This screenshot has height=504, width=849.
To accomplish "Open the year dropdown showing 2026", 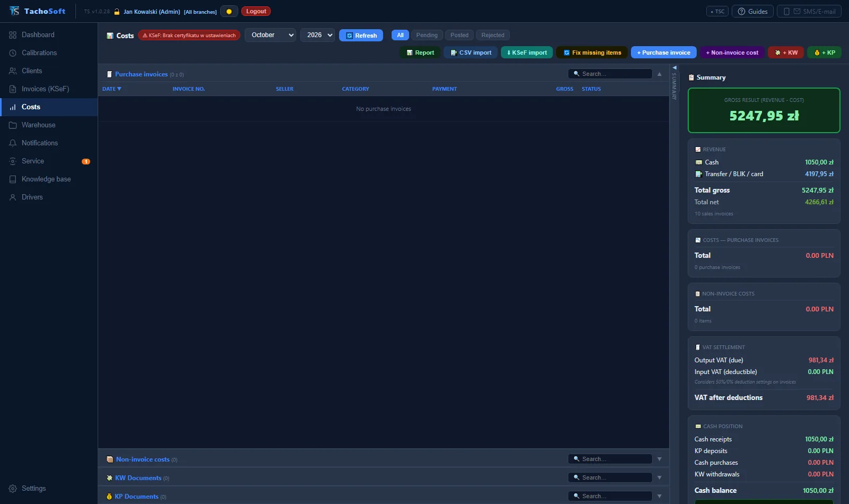I will tap(317, 35).
